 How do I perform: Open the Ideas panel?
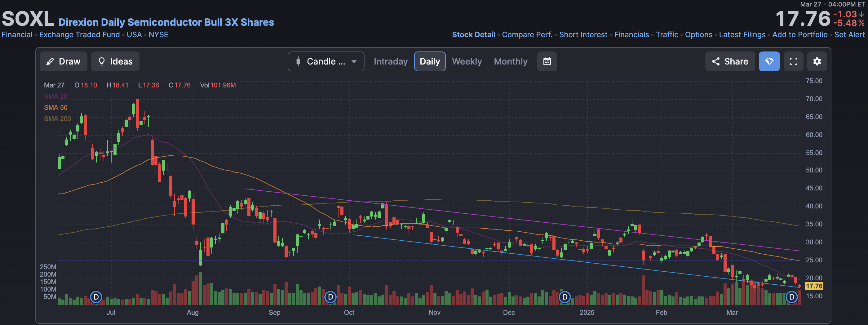(115, 61)
